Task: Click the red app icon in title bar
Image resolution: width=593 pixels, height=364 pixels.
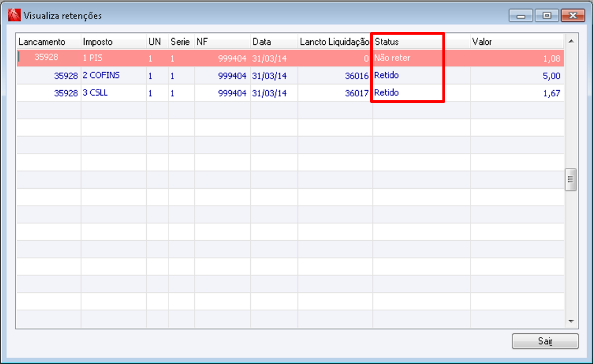Action: tap(14, 15)
